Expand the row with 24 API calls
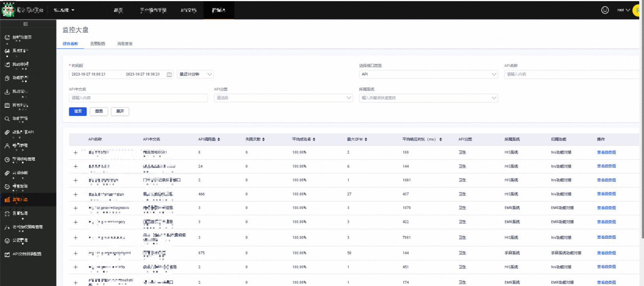Image resolution: width=644 pixels, height=286 pixels. [76, 167]
